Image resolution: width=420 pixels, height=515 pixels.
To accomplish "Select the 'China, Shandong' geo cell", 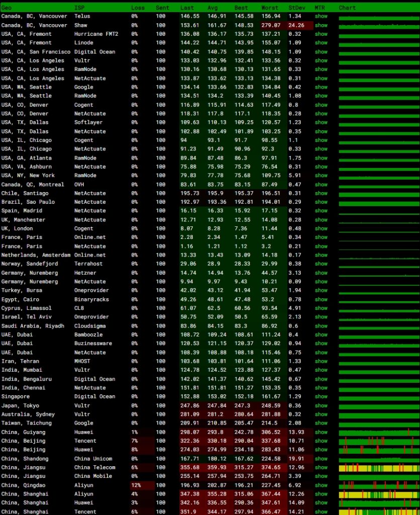I will pyautogui.click(x=25, y=459).
